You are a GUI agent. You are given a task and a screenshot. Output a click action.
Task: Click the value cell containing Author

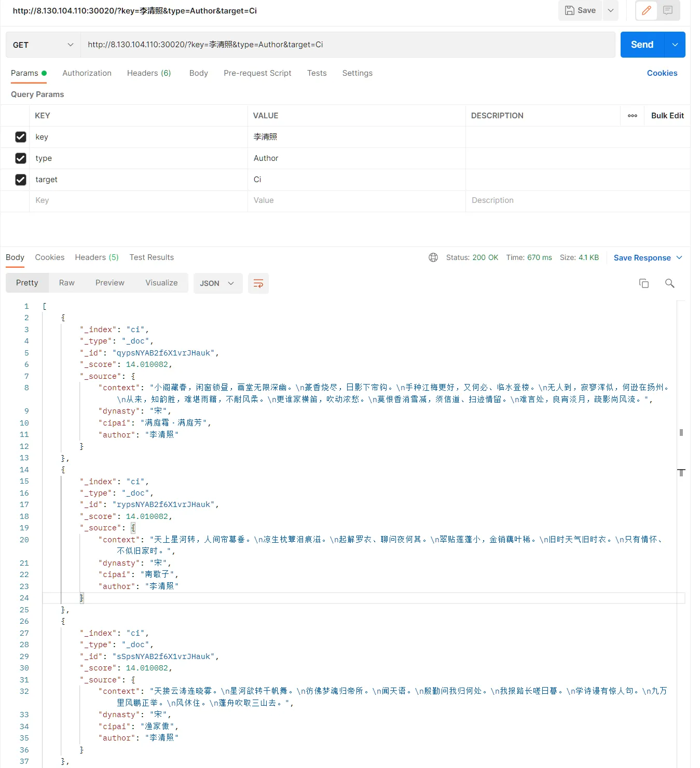pos(356,158)
